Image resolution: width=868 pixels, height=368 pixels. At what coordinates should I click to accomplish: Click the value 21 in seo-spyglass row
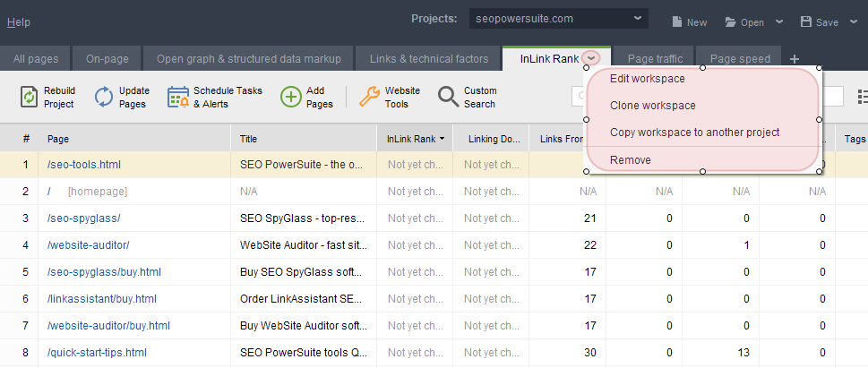point(590,218)
